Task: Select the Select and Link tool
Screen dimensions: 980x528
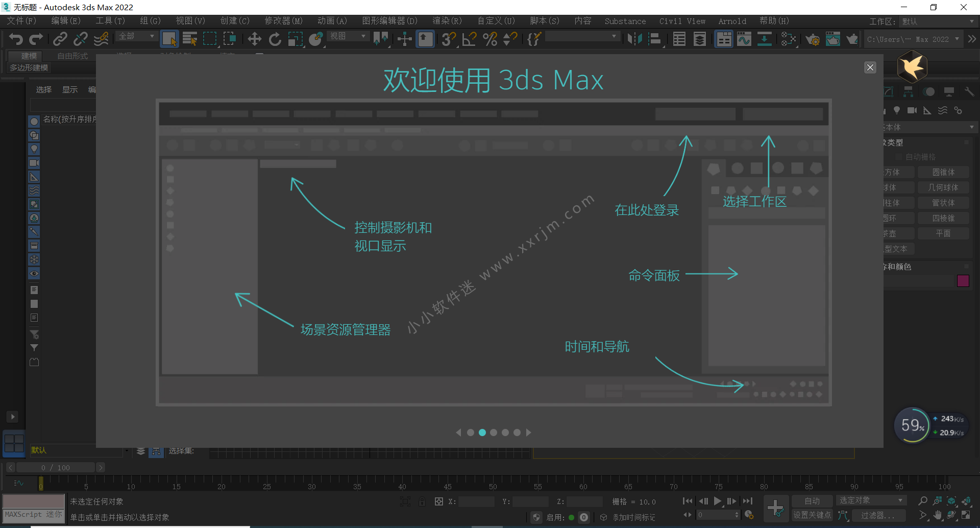Action: pyautogui.click(x=60, y=39)
